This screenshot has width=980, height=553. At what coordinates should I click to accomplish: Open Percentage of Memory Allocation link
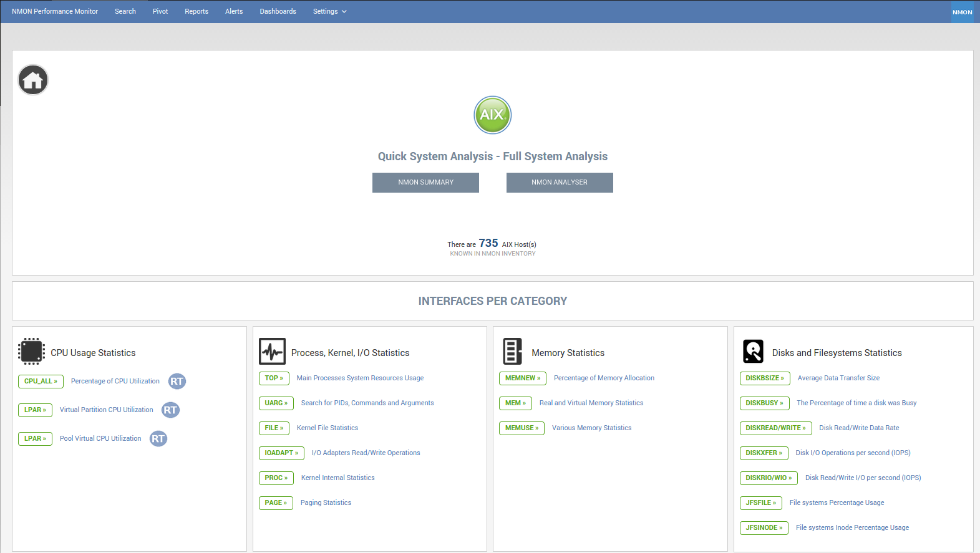pyautogui.click(x=604, y=378)
